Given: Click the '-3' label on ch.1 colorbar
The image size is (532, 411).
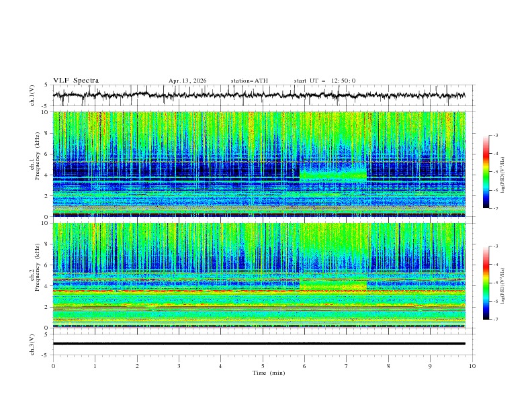Looking at the screenshot, I should (x=495, y=135).
